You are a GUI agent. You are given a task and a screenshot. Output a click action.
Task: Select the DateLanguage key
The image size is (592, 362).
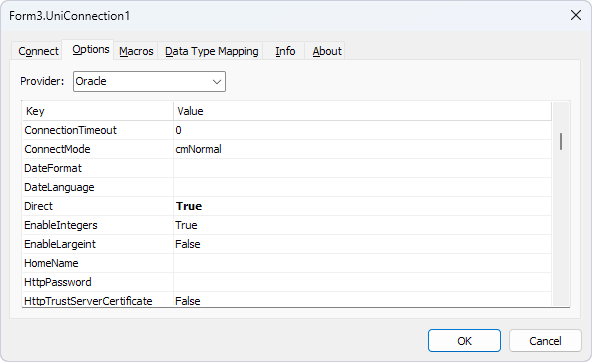click(x=98, y=187)
